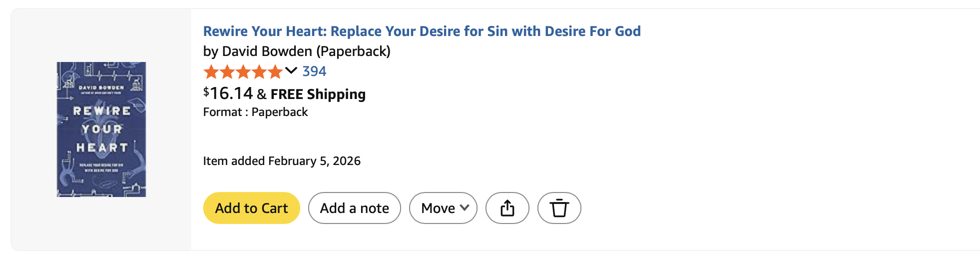Image resolution: width=980 pixels, height=259 pixels.
Task: Expand the rating breakdown chevron
Action: pos(291,71)
